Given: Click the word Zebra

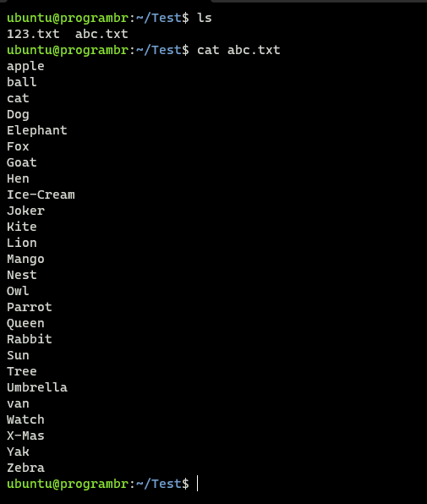Looking at the screenshot, I should click(x=25, y=468).
